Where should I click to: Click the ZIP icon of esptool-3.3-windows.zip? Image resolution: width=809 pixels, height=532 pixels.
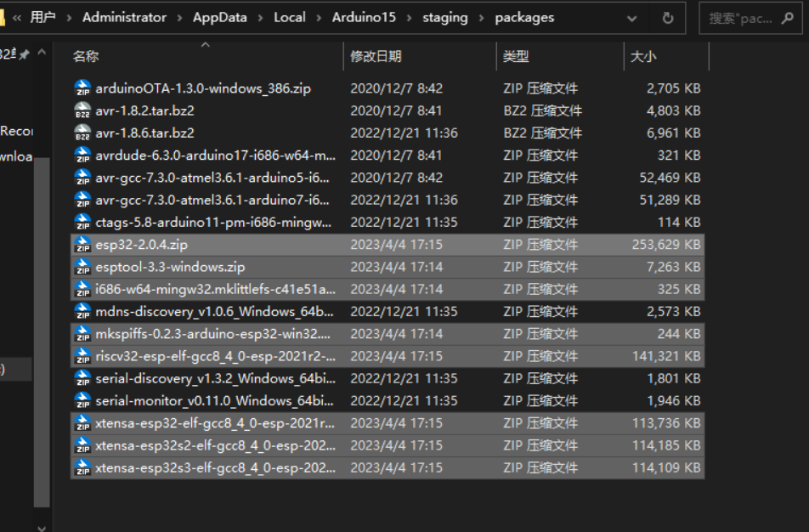coord(82,267)
